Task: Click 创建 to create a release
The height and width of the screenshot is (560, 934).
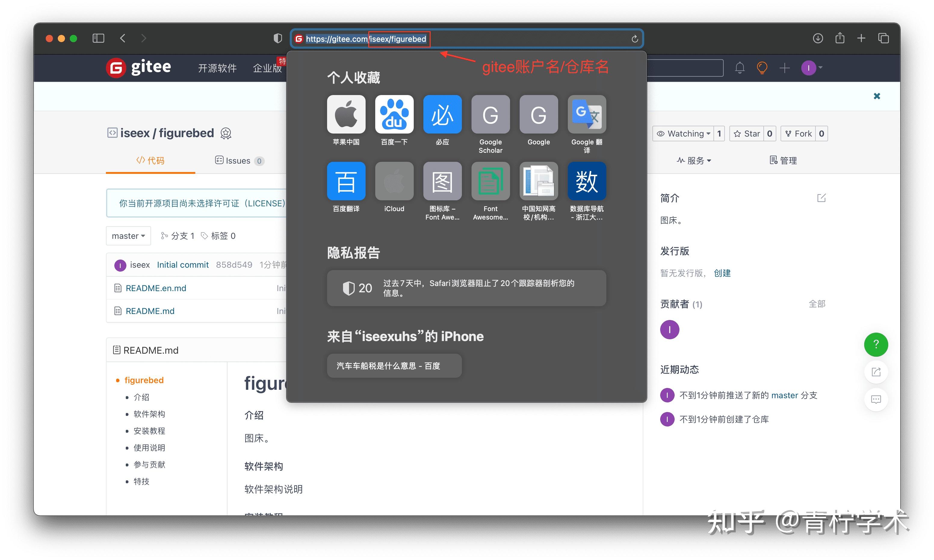Action: pos(722,273)
